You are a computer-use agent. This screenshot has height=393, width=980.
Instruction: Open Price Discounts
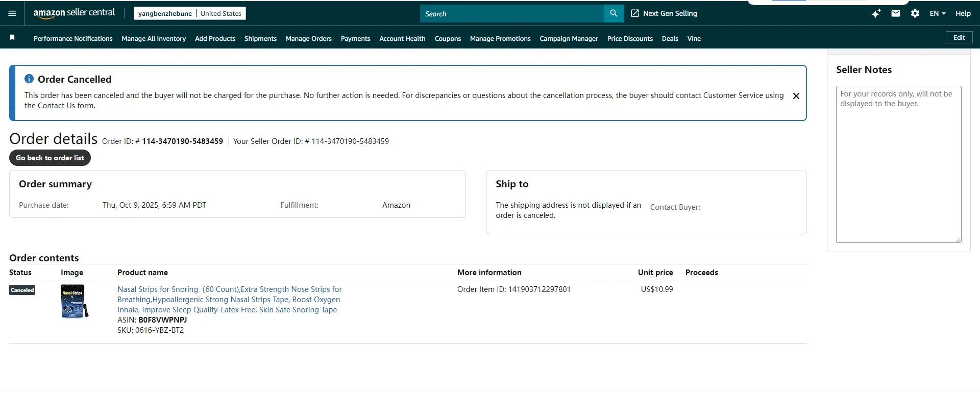click(x=630, y=38)
